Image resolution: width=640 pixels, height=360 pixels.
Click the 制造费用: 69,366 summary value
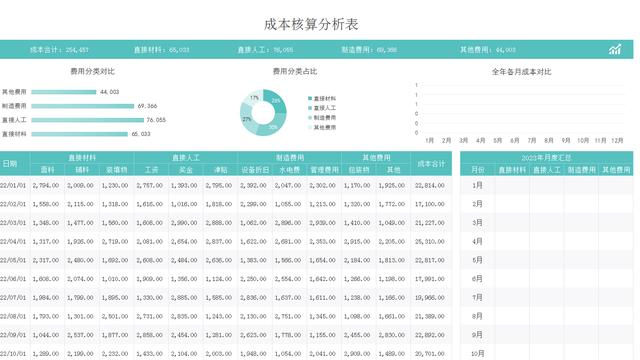[369, 50]
